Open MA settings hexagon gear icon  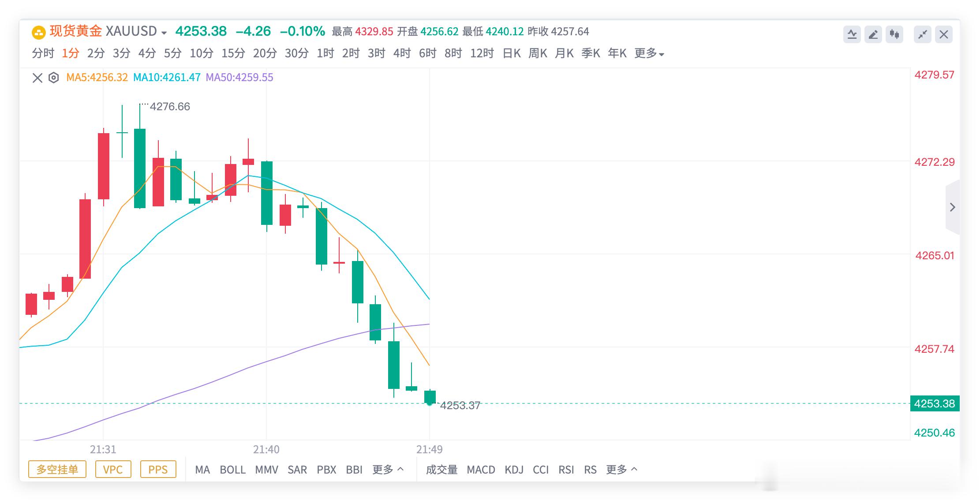(x=53, y=78)
